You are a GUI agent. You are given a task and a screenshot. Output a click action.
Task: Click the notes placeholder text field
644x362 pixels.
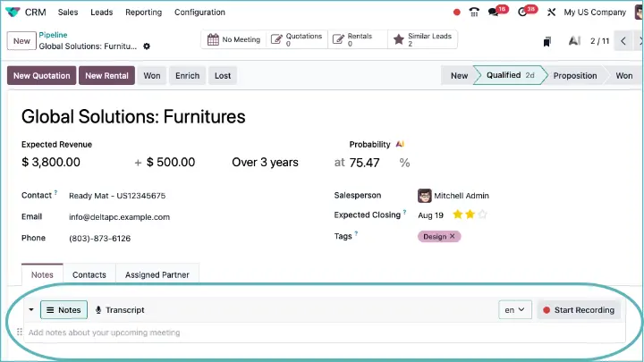pyautogui.click(x=325, y=333)
